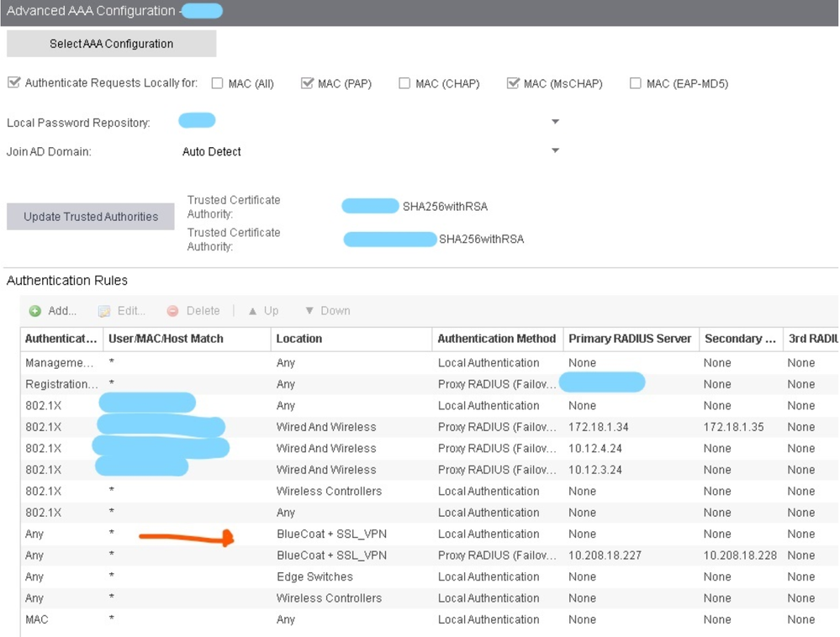
Task: Click the red Delete rule icon
Action: 172,311
